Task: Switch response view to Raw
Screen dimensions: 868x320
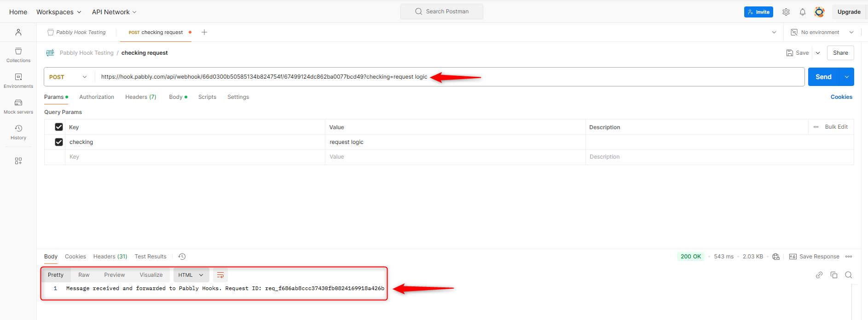Action: click(x=84, y=275)
